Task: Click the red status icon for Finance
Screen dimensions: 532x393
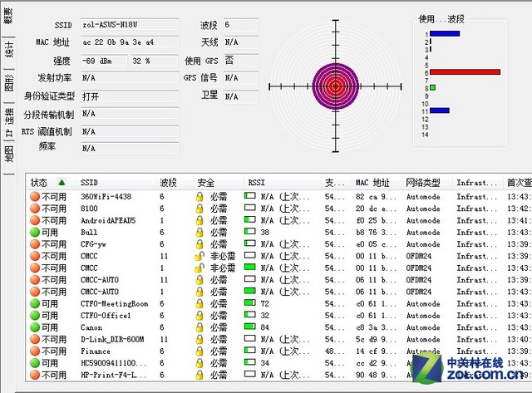Action: tap(35, 351)
